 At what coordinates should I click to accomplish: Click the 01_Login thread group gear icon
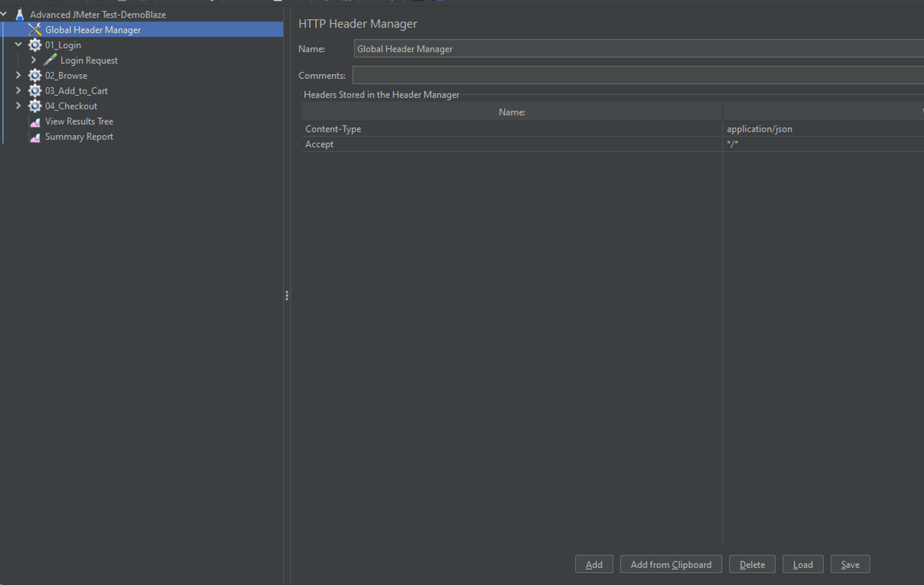click(35, 45)
